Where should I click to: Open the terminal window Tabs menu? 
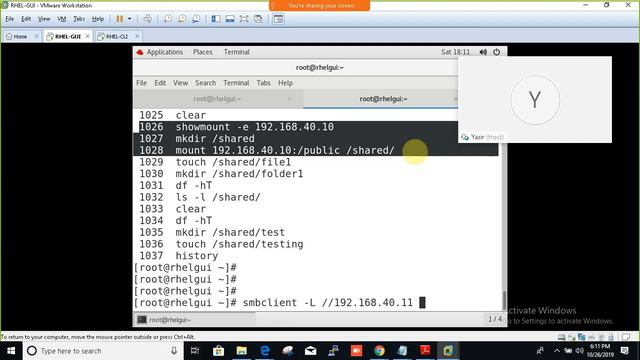click(x=263, y=83)
